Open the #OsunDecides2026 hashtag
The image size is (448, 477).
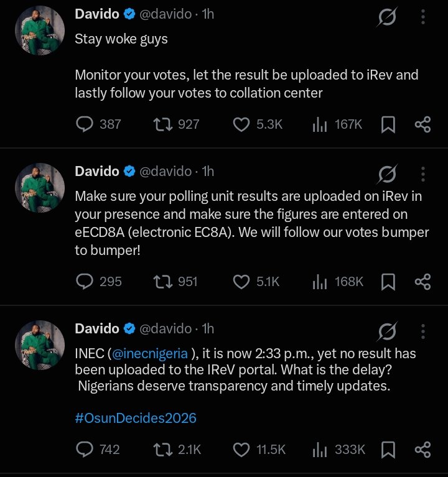pos(136,418)
